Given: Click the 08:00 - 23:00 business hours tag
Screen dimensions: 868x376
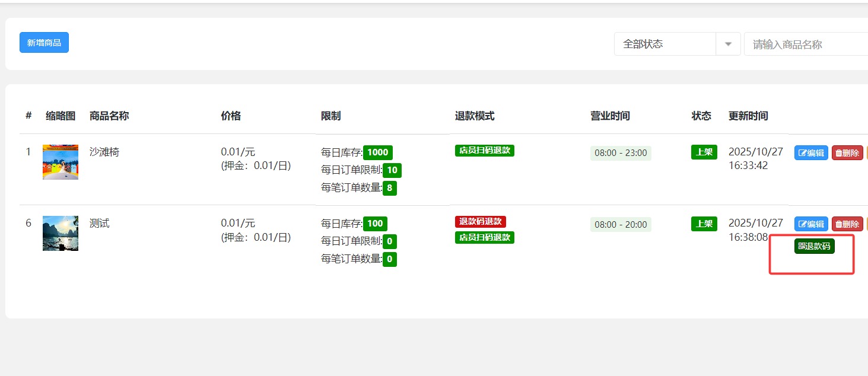Looking at the screenshot, I should [621, 153].
